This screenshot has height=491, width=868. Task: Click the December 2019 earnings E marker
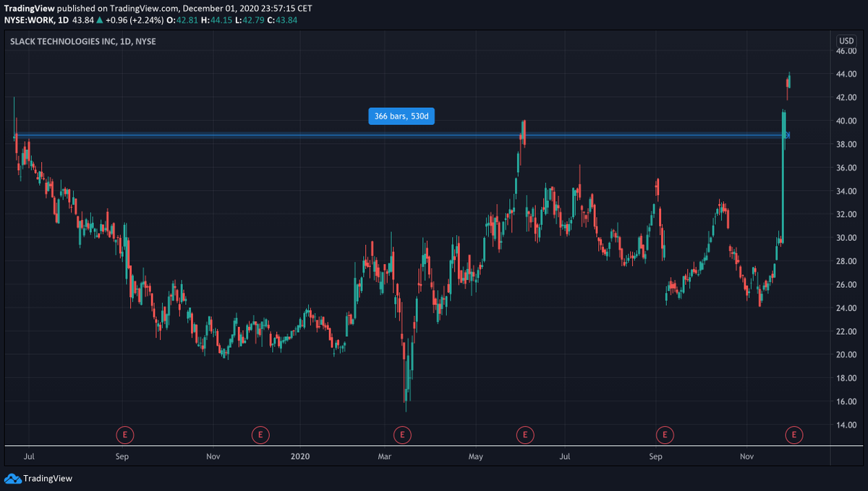click(x=260, y=435)
